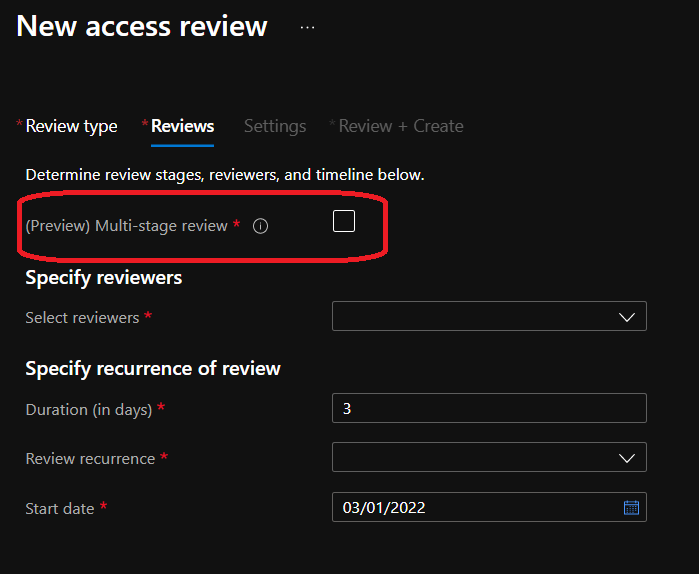Focus the Duration (in days) input field
Image resolution: width=699 pixels, height=574 pixels.
[x=488, y=408]
